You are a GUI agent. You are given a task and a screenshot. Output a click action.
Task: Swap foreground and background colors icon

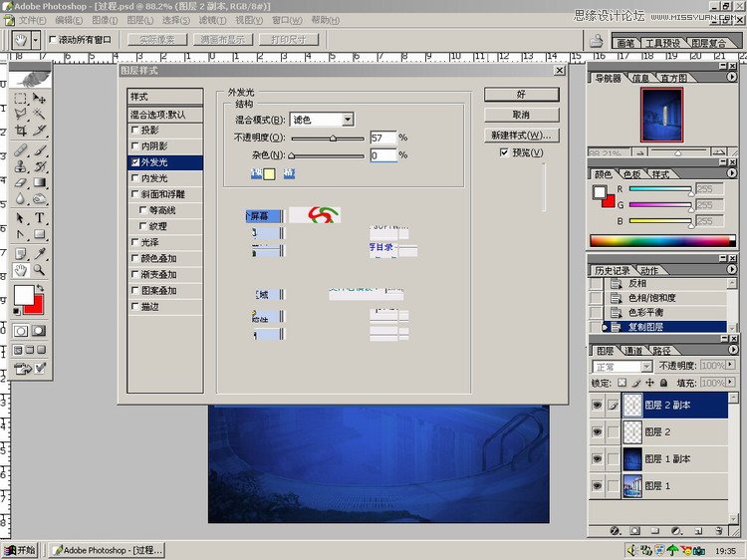coord(40,288)
